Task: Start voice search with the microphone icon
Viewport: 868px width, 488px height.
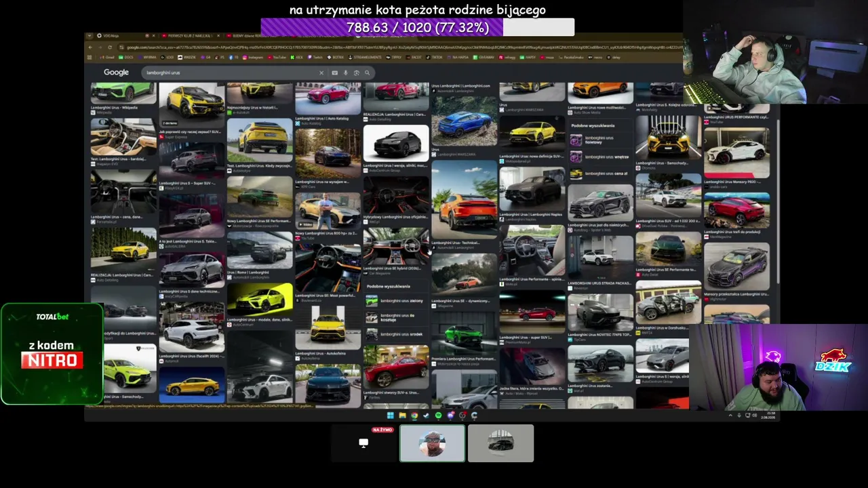Action: point(345,73)
